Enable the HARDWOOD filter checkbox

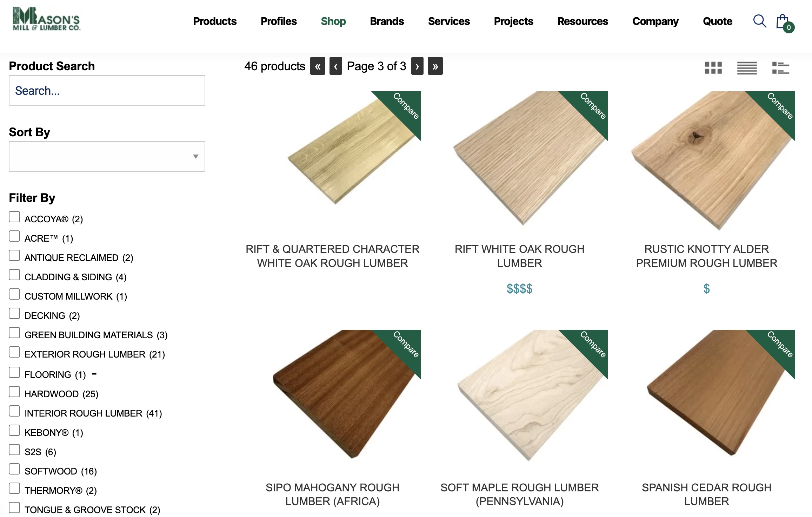point(14,392)
